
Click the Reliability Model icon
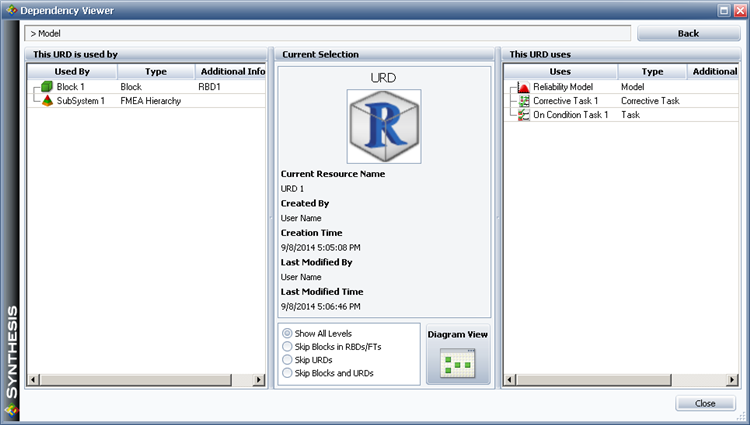point(524,87)
